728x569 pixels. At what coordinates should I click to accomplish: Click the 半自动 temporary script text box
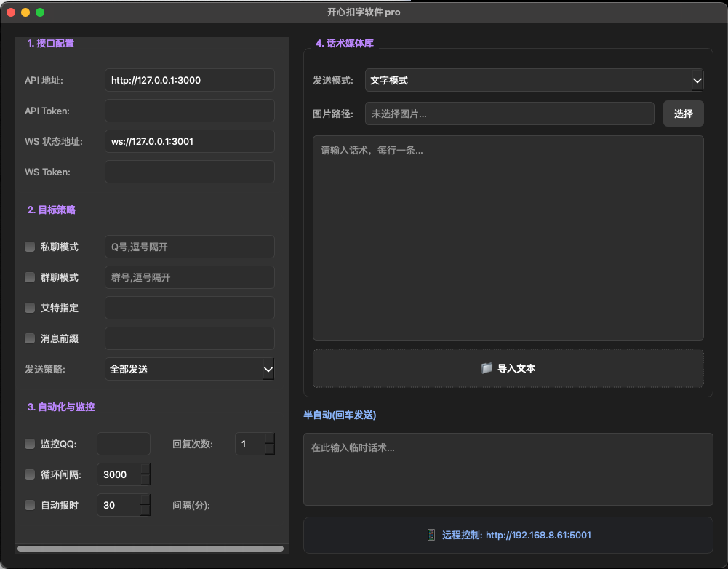tap(508, 469)
